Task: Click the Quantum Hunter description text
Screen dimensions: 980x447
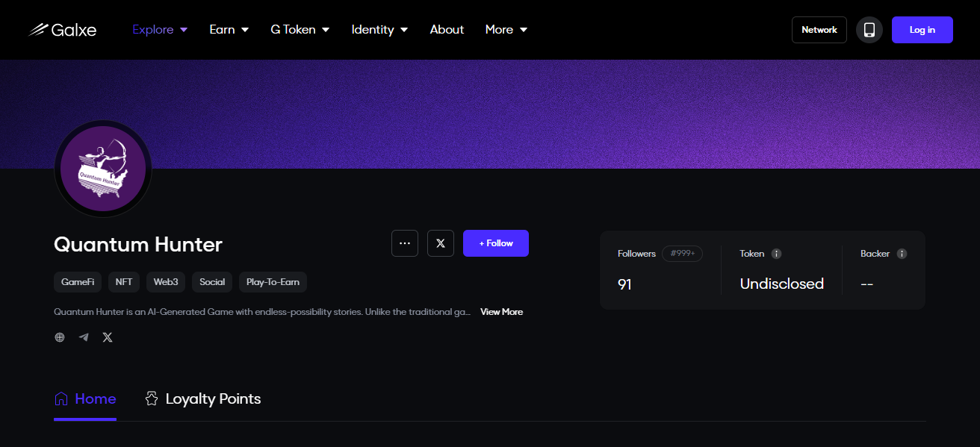Action: point(262,312)
